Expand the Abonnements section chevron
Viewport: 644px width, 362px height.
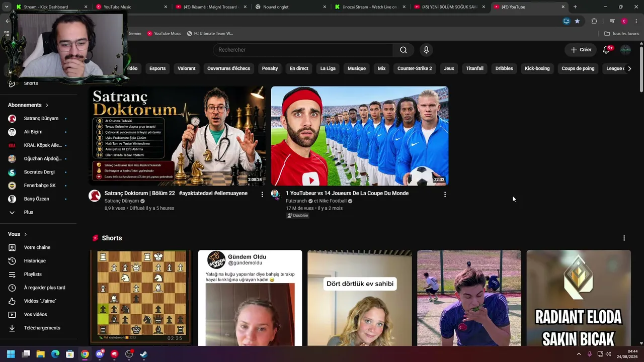click(47, 105)
